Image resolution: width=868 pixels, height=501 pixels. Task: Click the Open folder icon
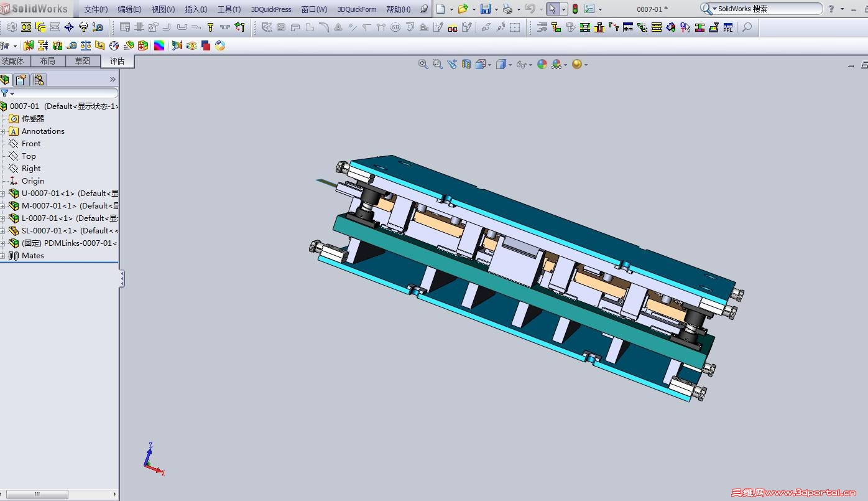click(463, 9)
